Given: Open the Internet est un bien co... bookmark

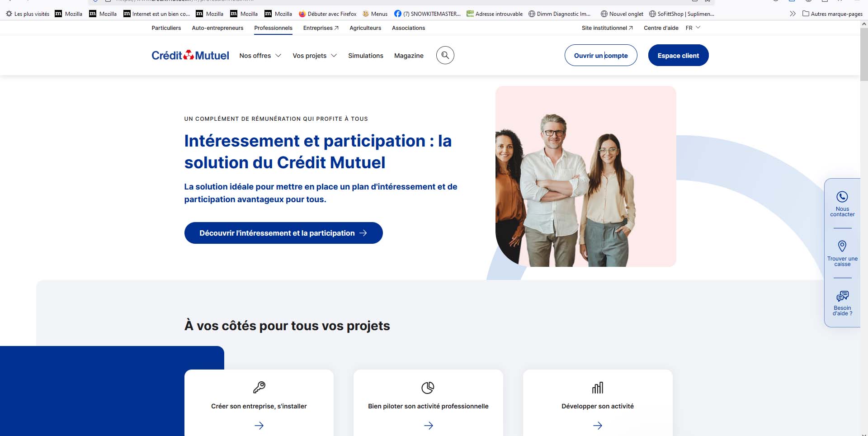Looking at the screenshot, I should click(x=156, y=14).
